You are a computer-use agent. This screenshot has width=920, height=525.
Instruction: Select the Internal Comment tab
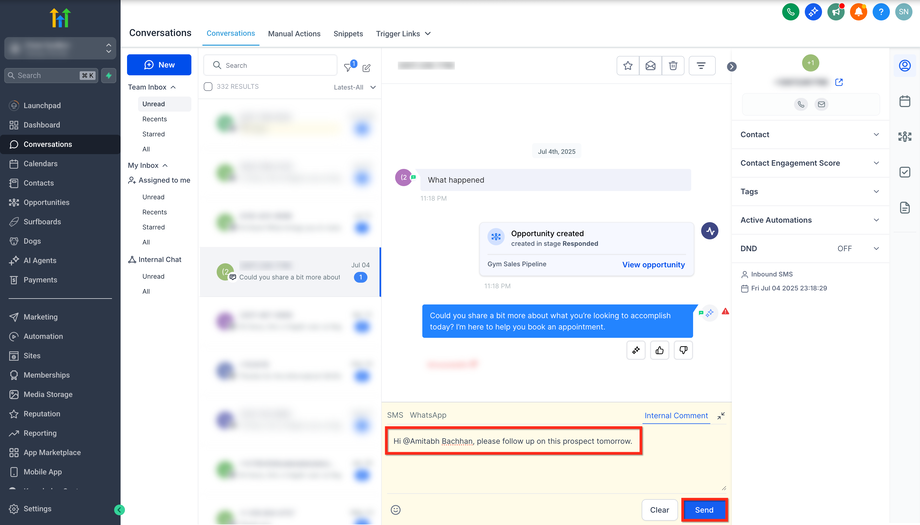[676, 415]
